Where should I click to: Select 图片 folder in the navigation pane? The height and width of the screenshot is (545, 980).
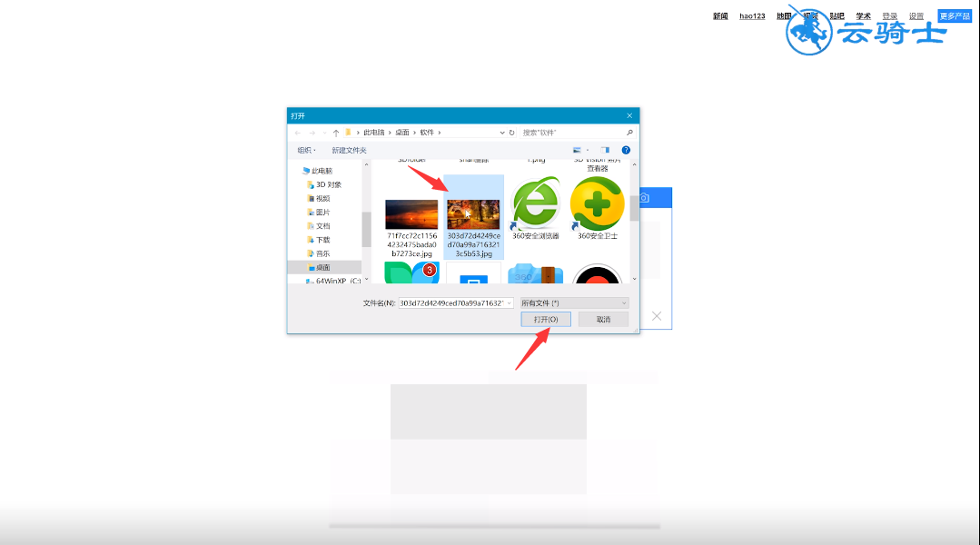point(319,212)
